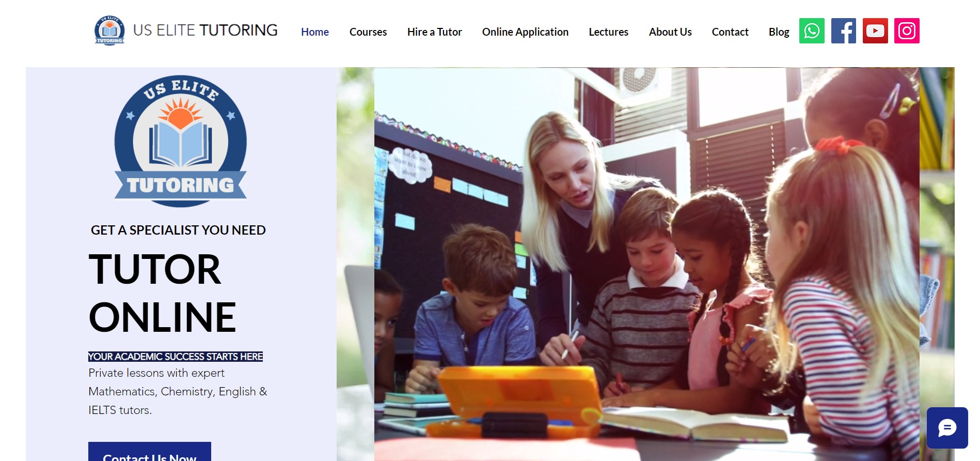Screen dimensions: 980x461
Task: Click the TUTOR ONLINE headline
Action: click(162, 293)
